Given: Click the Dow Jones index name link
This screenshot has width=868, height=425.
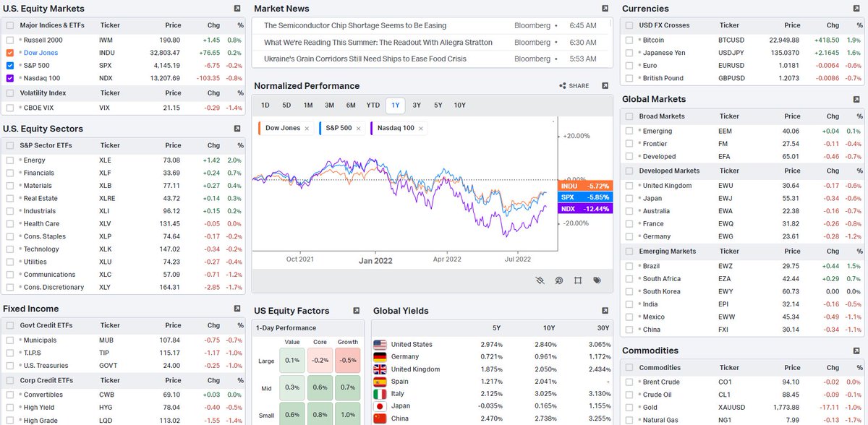Looking at the screenshot, I should point(41,53).
